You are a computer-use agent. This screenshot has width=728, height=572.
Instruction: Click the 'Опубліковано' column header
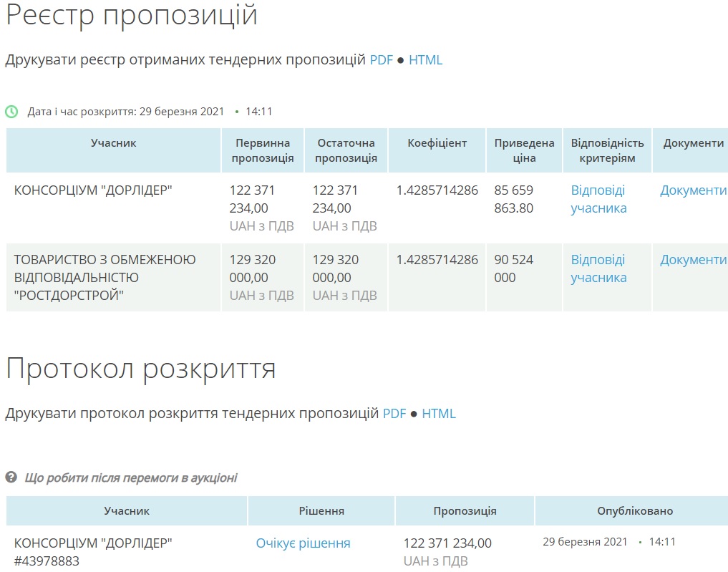(635, 511)
